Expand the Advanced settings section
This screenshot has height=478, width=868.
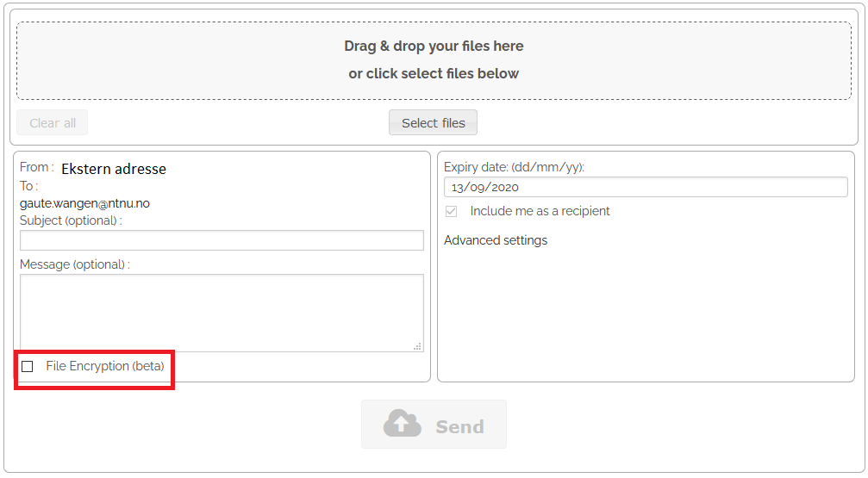click(x=496, y=240)
